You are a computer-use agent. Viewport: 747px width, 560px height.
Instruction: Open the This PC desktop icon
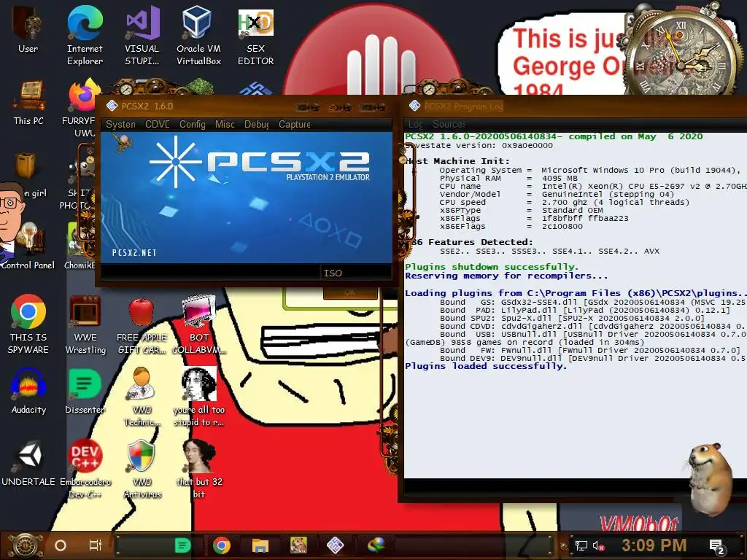tap(28, 102)
